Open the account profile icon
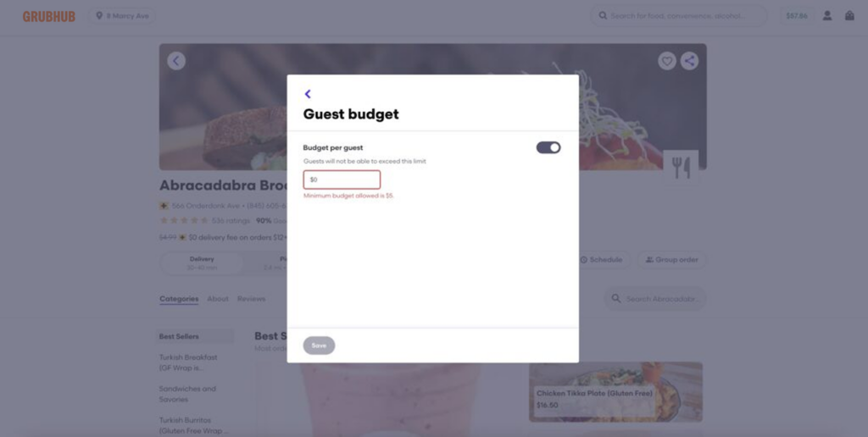Image resolution: width=868 pixels, height=437 pixels. (826, 16)
